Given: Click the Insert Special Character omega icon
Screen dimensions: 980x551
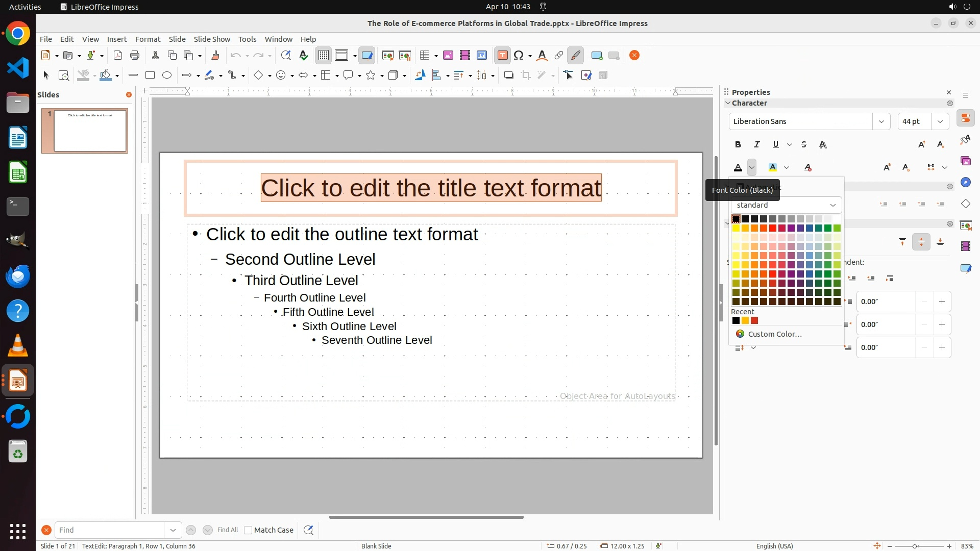Looking at the screenshot, I should pyautogui.click(x=519, y=56).
